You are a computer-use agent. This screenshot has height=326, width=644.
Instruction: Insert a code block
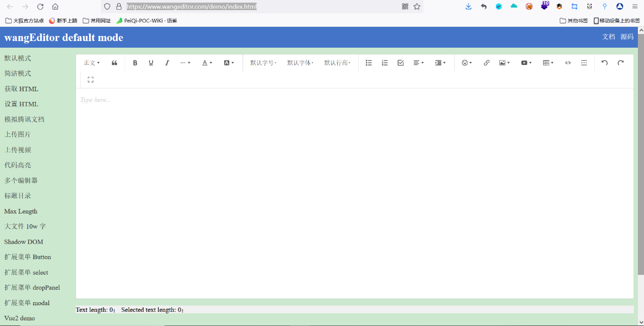[x=568, y=63]
